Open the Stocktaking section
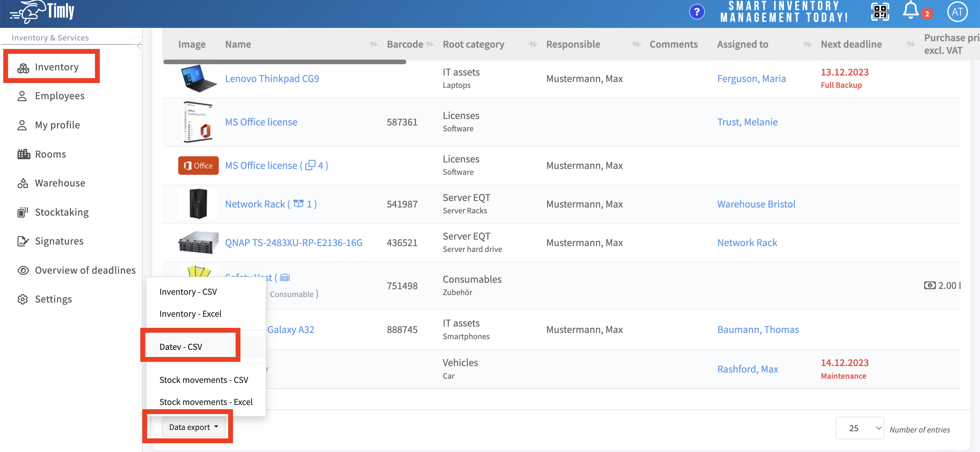Screen dimensions: 980x452 pos(62,212)
